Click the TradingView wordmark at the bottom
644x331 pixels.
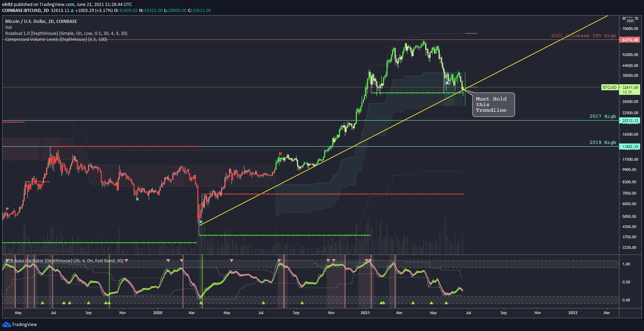pos(24,325)
